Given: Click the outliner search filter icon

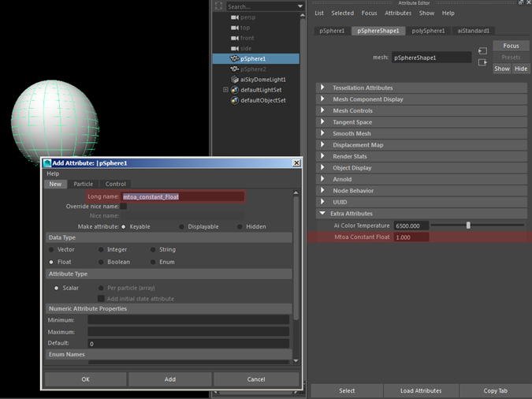Looking at the screenshot, I should (x=219, y=6).
